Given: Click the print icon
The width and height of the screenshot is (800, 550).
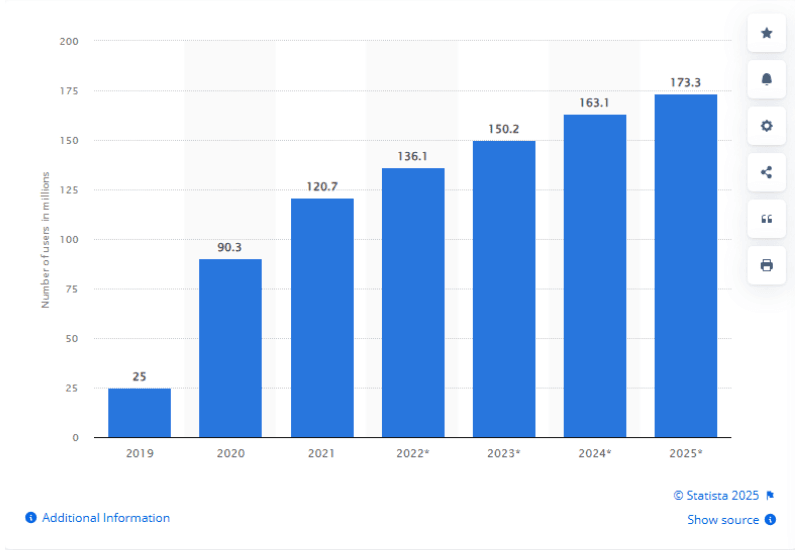Looking at the screenshot, I should coord(766,265).
